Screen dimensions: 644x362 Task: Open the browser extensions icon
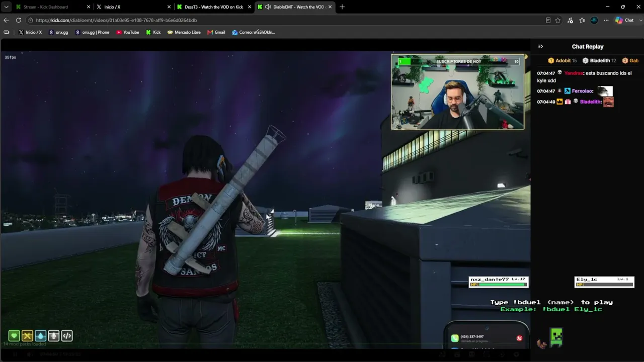point(570,20)
